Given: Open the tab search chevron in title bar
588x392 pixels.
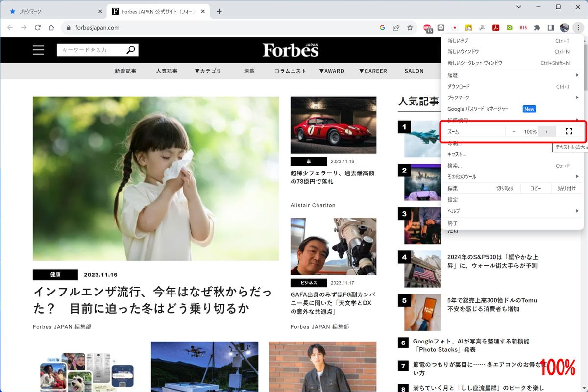Looking at the screenshot, I should (519, 7).
